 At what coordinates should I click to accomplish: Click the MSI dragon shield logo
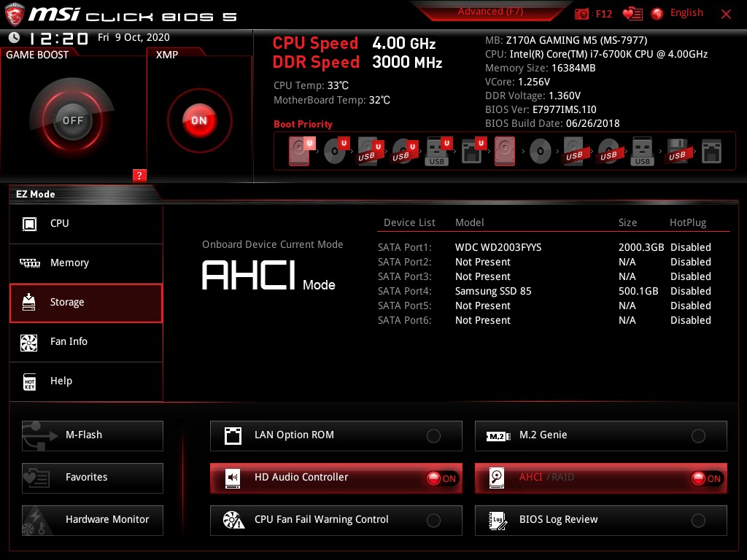coord(15,15)
